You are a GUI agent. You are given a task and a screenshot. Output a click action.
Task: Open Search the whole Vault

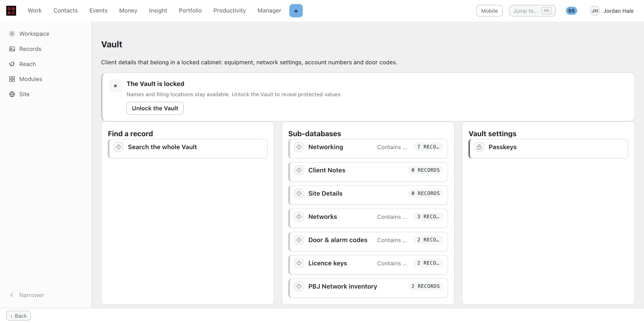[x=188, y=149]
